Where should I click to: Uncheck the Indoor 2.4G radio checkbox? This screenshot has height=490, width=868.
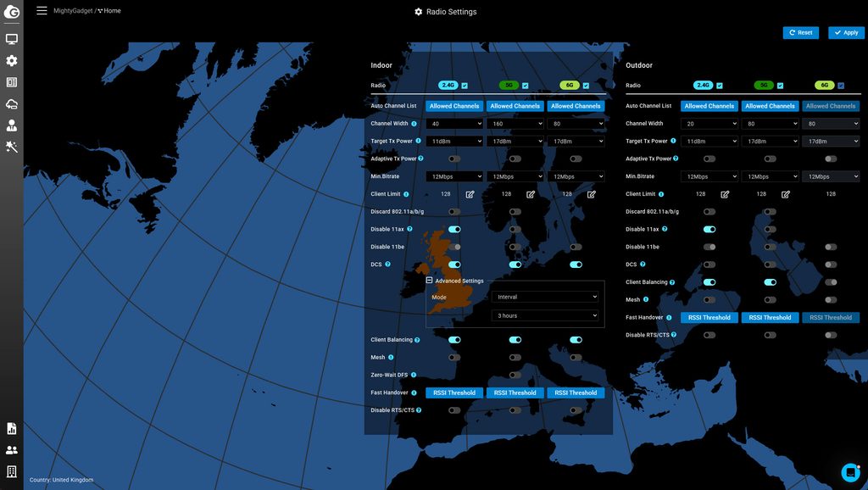click(x=465, y=86)
